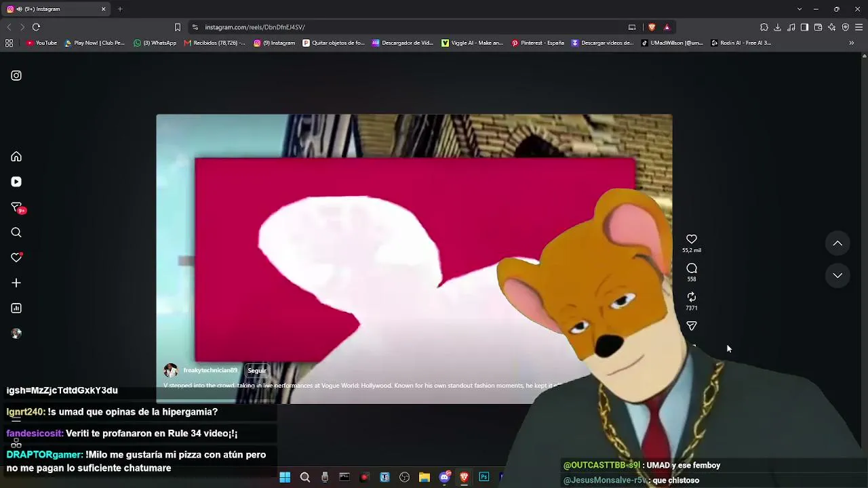The width and height of the screenshot is (868, 488).
Task: Open Photoshop from the taskbar
Action: (x=484, y=477)
